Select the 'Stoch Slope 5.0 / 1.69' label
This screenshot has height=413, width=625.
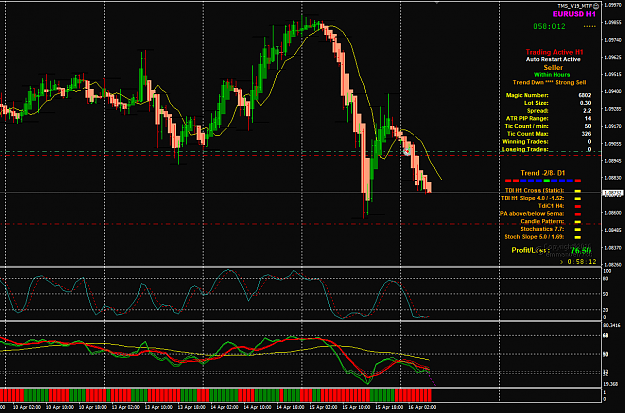(x=535, y=237)
